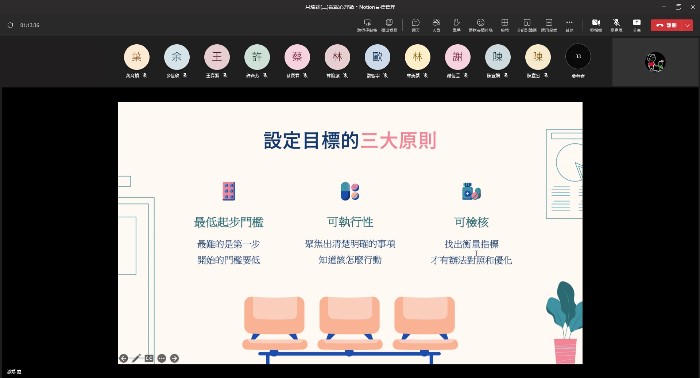Open the slide grid view icon

tap(149, 358)
